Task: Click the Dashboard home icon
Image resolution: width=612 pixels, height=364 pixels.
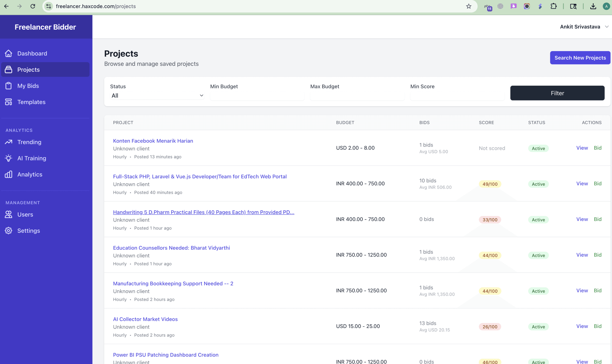Action: [x=8, y=53]
